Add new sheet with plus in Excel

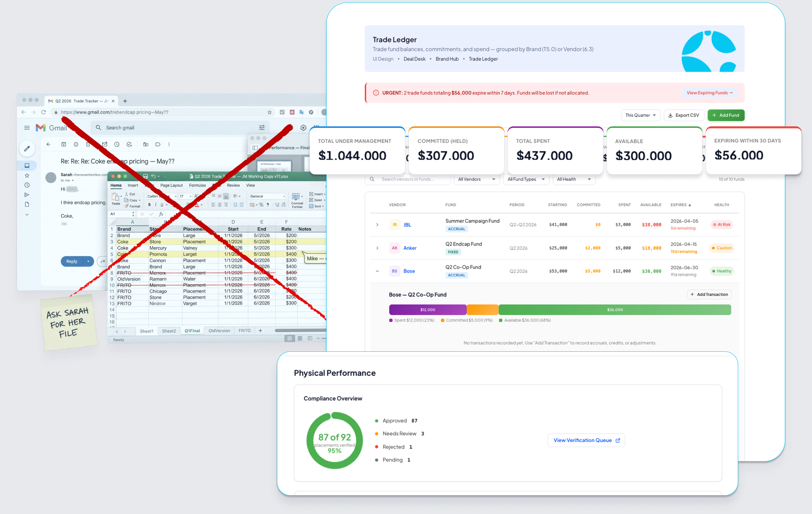coord(260,331)
